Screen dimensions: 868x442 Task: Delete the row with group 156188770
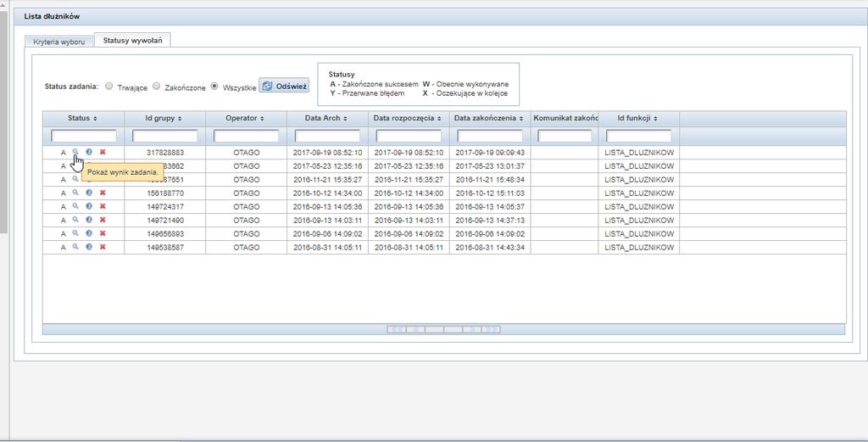(x=103, y=193)
